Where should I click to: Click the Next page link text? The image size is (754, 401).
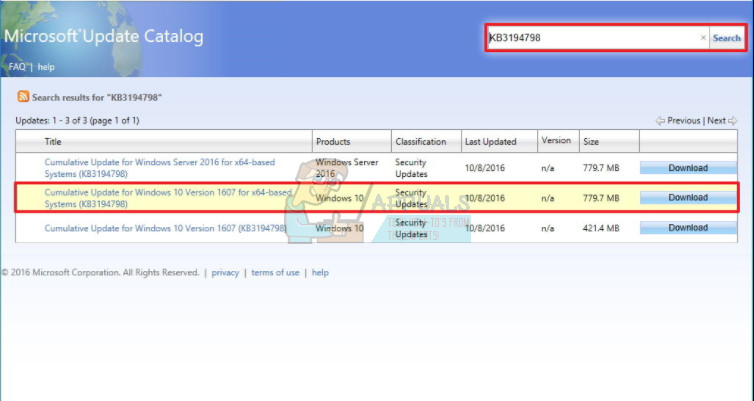pos(716,121)
